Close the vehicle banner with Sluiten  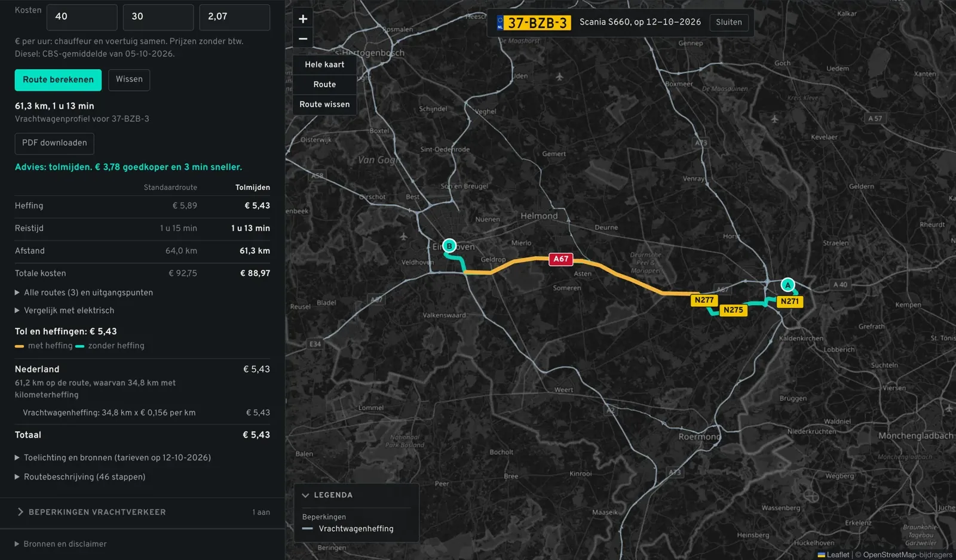tap(729, 22)
